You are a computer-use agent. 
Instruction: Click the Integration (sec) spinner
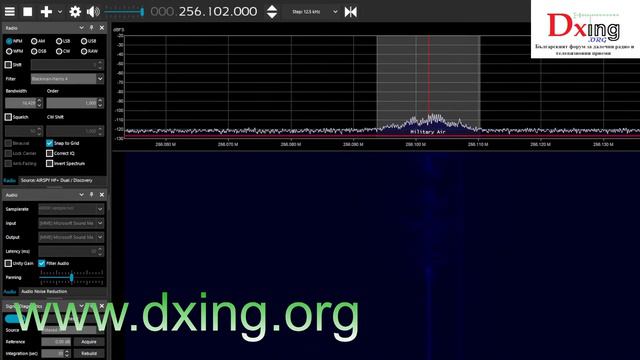pyautogui.click(x=56, y=353)
